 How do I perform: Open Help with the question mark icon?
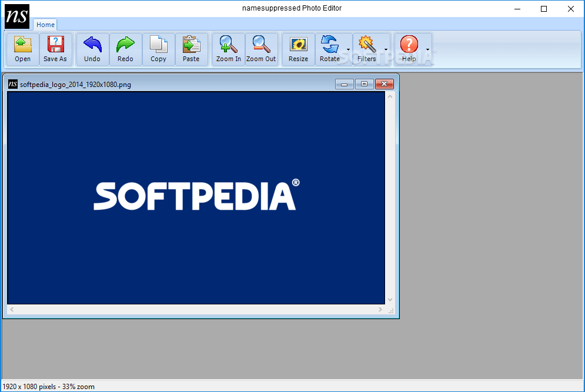[409, 45]
